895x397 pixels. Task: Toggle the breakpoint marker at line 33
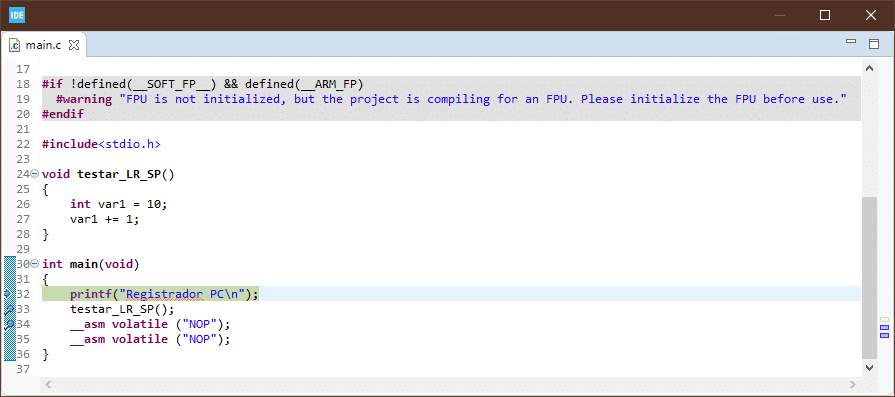9,309
